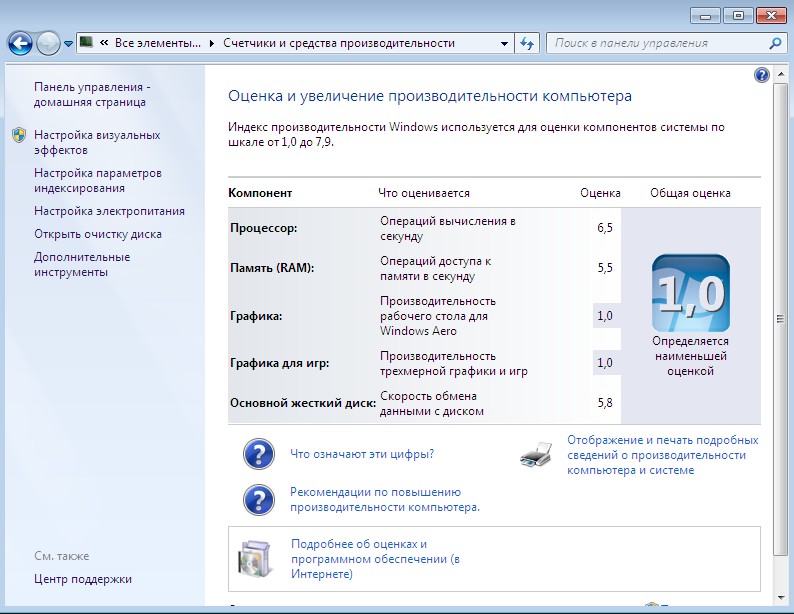
Task: Click the memory score 5,5
Action: [x=605, y=268]
